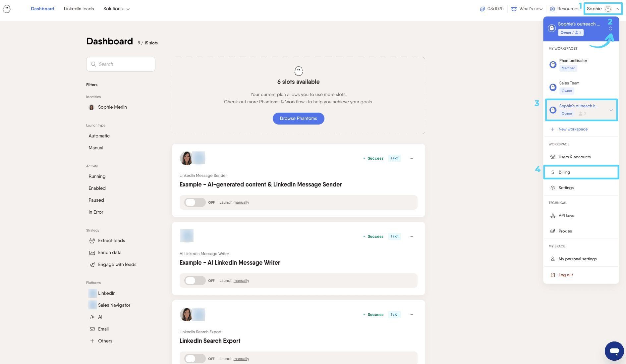Click the New workspace link
The height and width of the screenshot is (364, 626).
pyautogui.click(x=573, y=129)
